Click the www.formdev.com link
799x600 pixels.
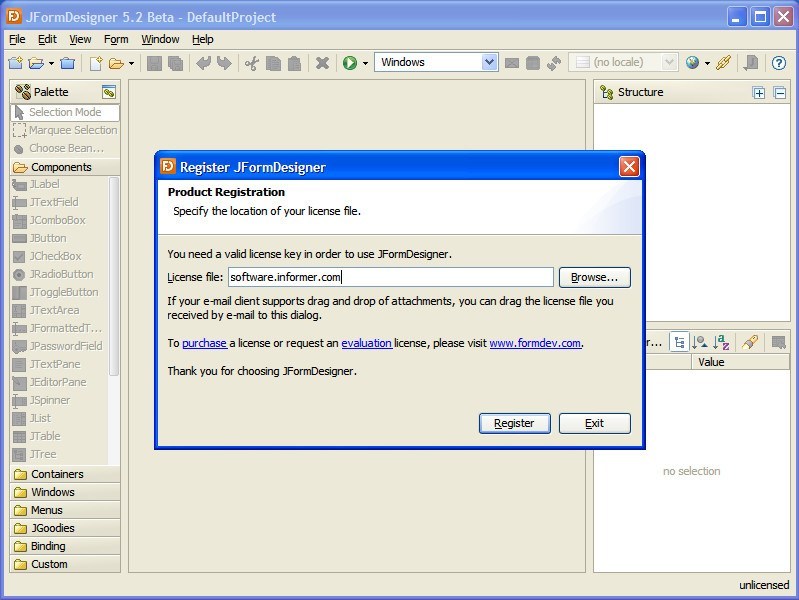point(535,343)
